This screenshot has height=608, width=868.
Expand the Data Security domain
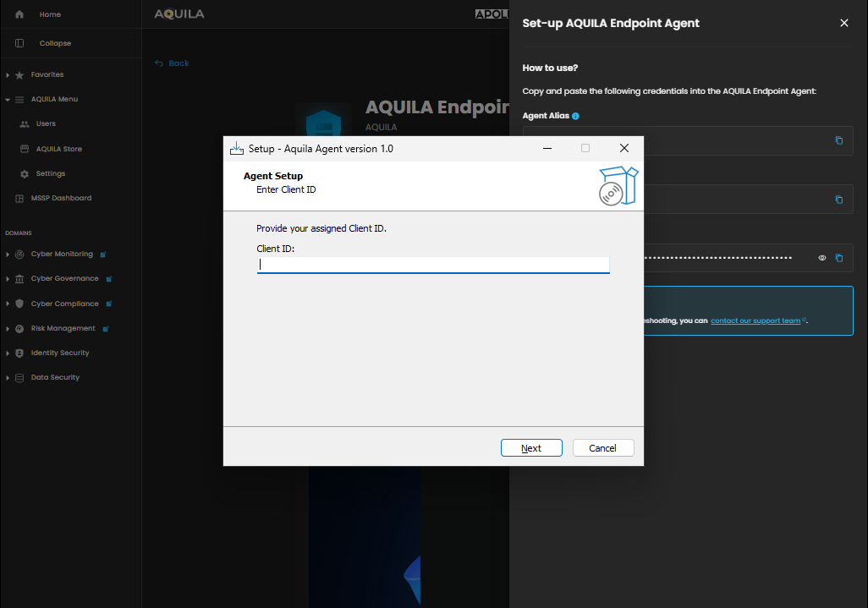pos(8,378)
